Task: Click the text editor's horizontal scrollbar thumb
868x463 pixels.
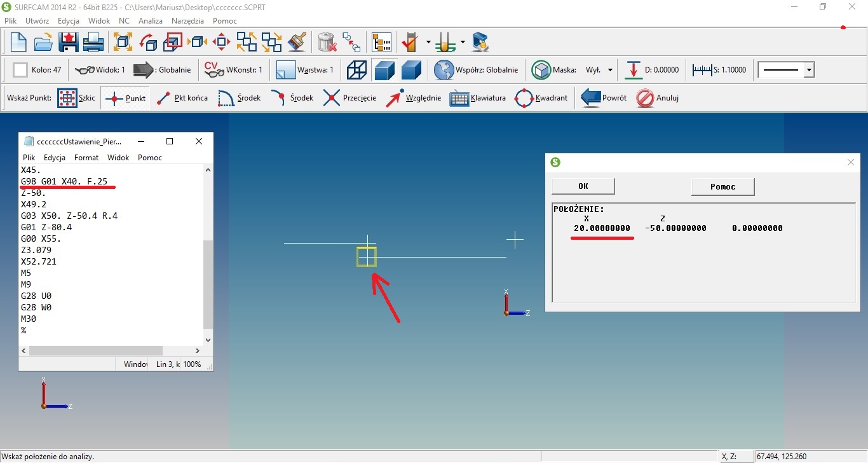Action: pyautogui.click(x=96, y=350)
